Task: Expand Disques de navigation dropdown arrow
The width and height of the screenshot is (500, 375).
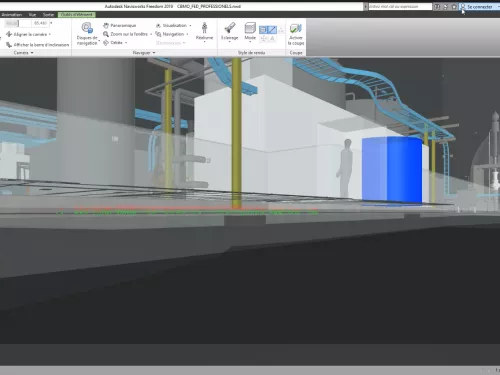Action: (x=99, y=40)
